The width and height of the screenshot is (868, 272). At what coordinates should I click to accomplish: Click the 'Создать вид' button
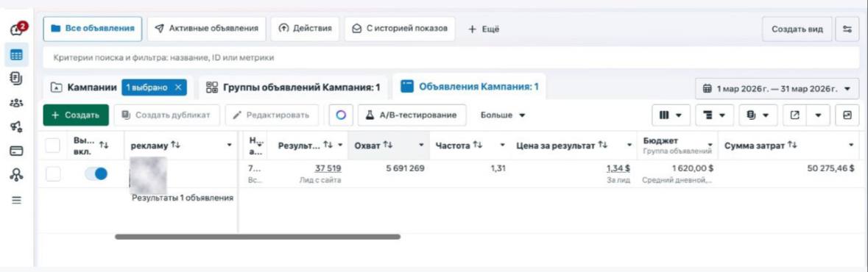pyautogui.click(x=797, y=29)
